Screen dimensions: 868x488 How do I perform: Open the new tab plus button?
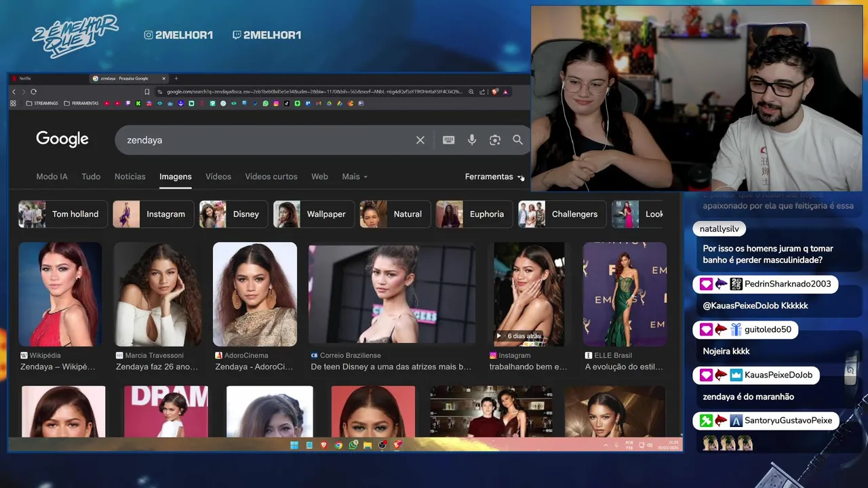176,79
